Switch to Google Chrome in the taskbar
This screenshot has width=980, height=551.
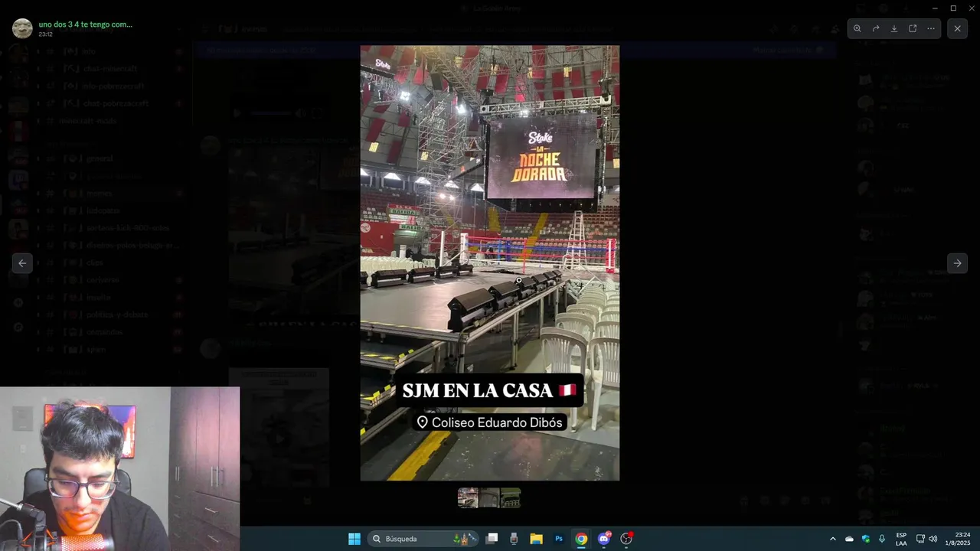[x=581, y=539]
